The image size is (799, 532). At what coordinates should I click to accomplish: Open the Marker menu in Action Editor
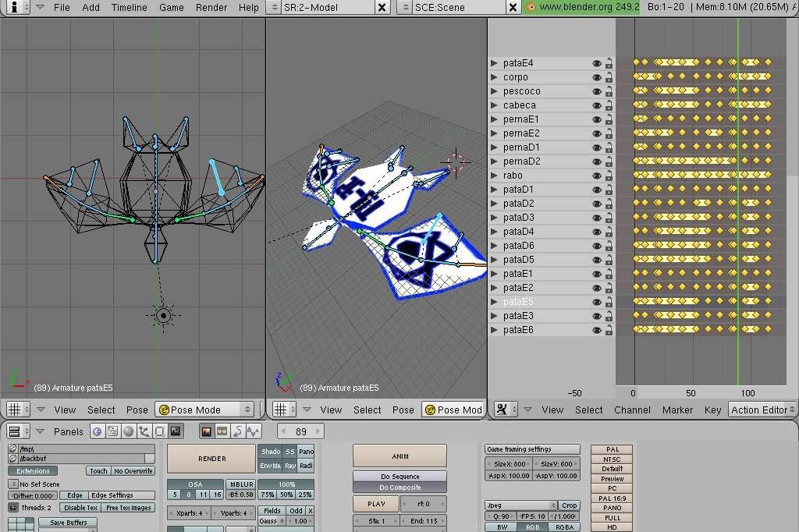click(x=677, y=410)
